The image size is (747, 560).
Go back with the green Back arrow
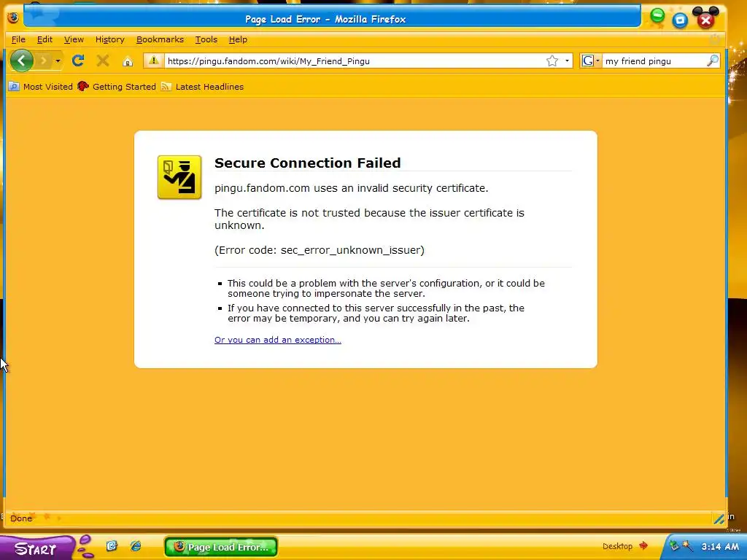(21, 61)
